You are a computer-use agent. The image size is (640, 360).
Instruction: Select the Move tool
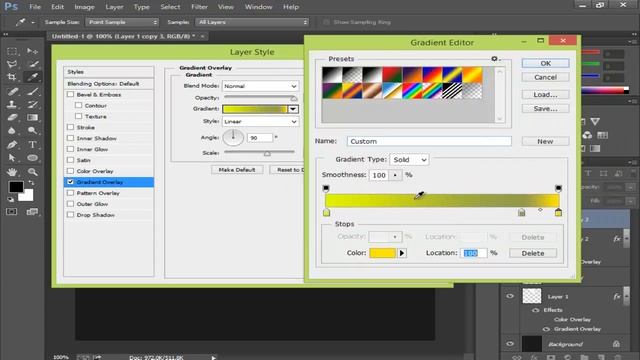[x=32, y=51]
